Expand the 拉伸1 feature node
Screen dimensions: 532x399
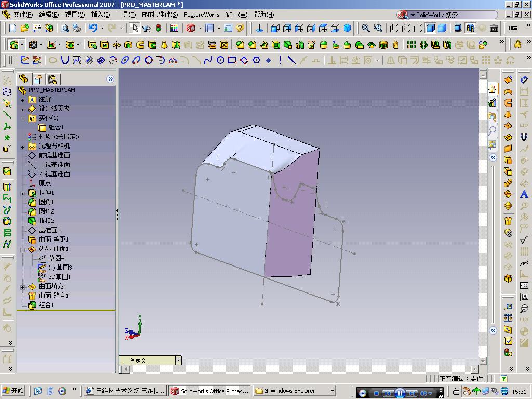pyautogui.click(x=22, y=194)
